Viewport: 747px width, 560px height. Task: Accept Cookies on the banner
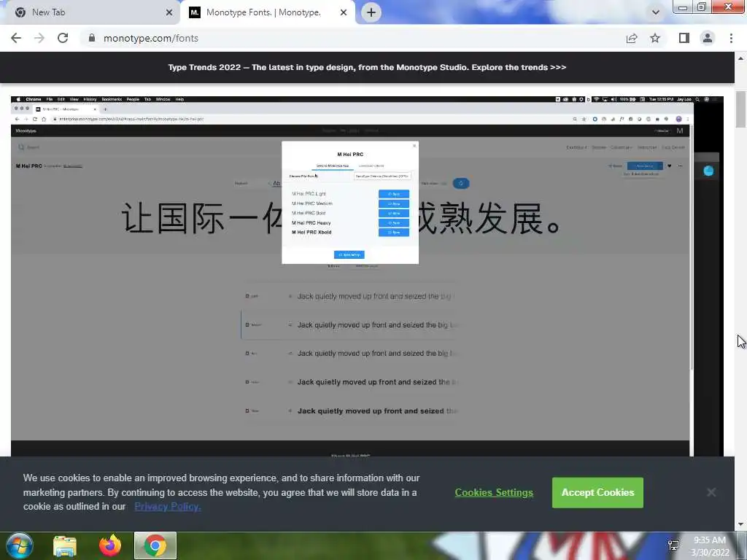pos(597,492)
